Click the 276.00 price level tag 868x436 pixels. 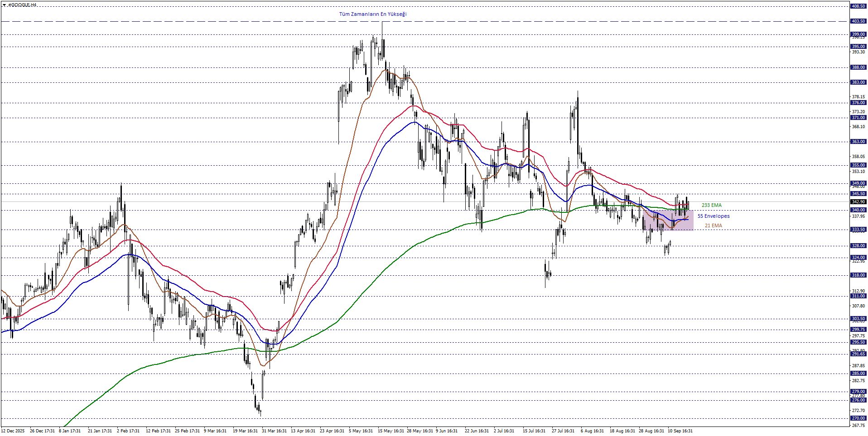point(858,400)
